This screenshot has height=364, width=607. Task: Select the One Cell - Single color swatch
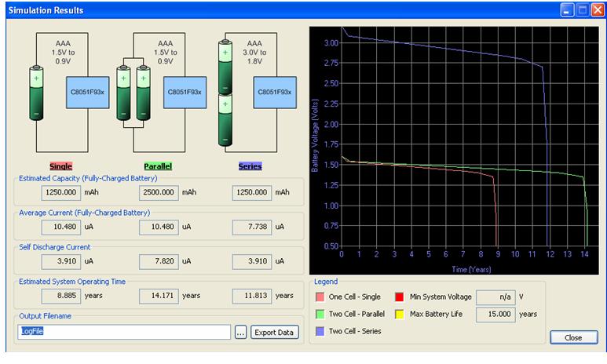318,297
